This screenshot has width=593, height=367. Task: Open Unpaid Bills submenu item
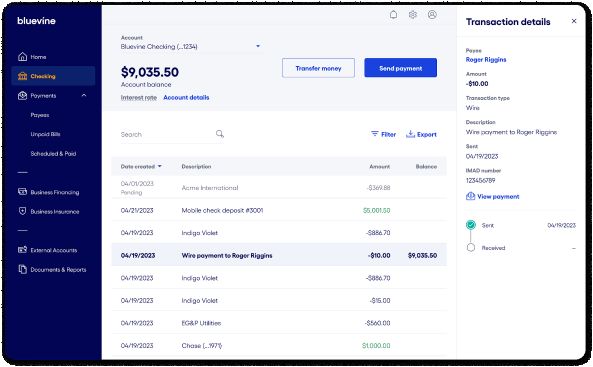(45, 134)
